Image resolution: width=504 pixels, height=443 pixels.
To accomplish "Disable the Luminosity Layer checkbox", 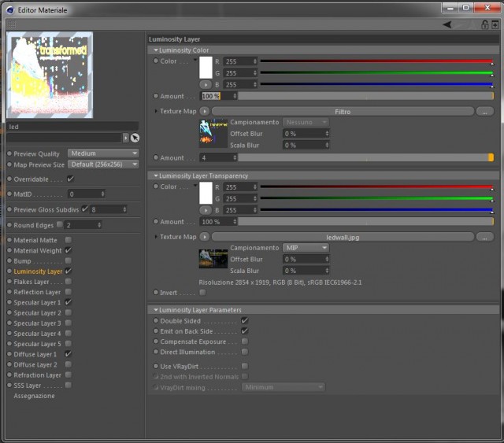I will point(69,271).
